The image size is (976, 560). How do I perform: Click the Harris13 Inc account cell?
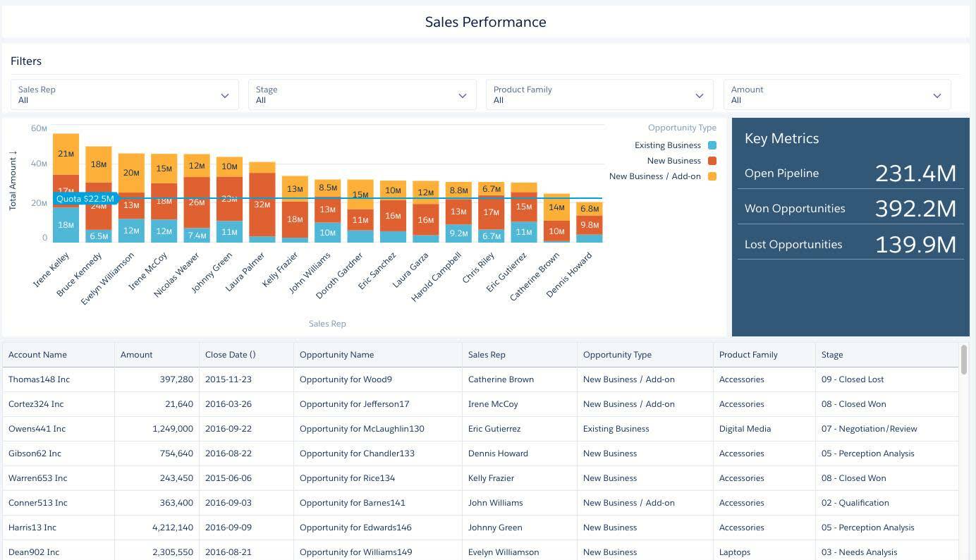point(59,528)
